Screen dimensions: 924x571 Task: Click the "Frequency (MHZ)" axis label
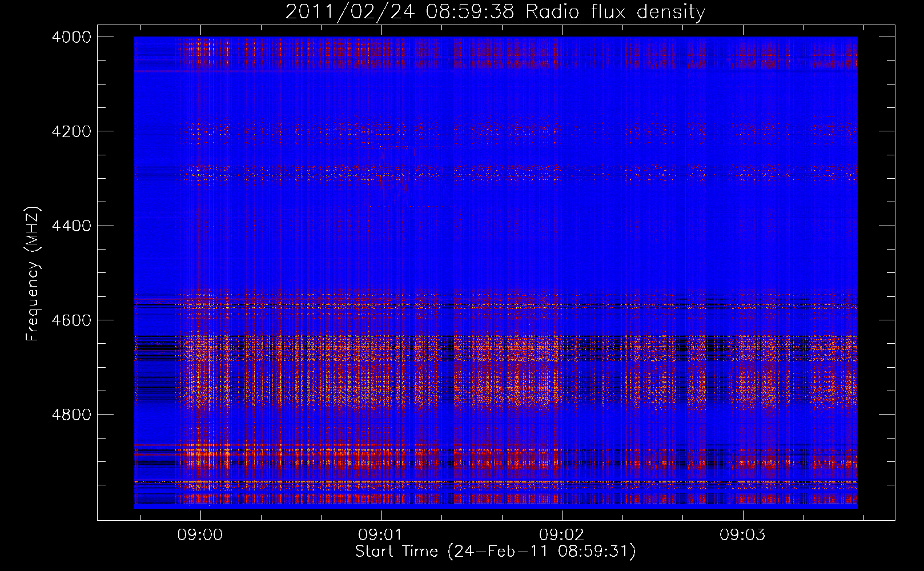33,274
